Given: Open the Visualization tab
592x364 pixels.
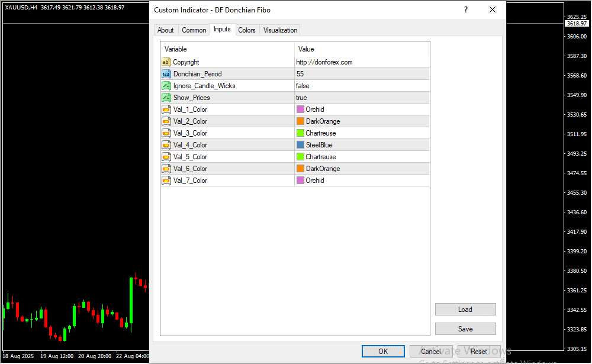Looking at the screenshot, I should (281, 30).
